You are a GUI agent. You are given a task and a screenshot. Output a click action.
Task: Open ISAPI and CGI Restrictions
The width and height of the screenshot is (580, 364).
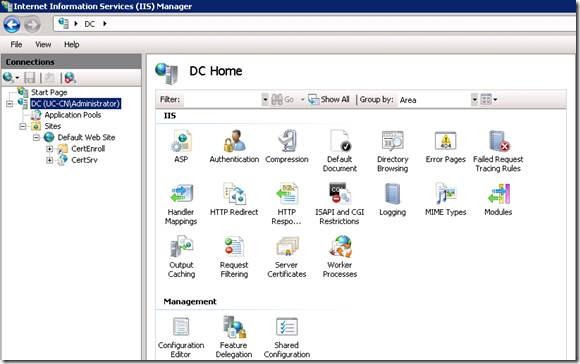[340, 204]
